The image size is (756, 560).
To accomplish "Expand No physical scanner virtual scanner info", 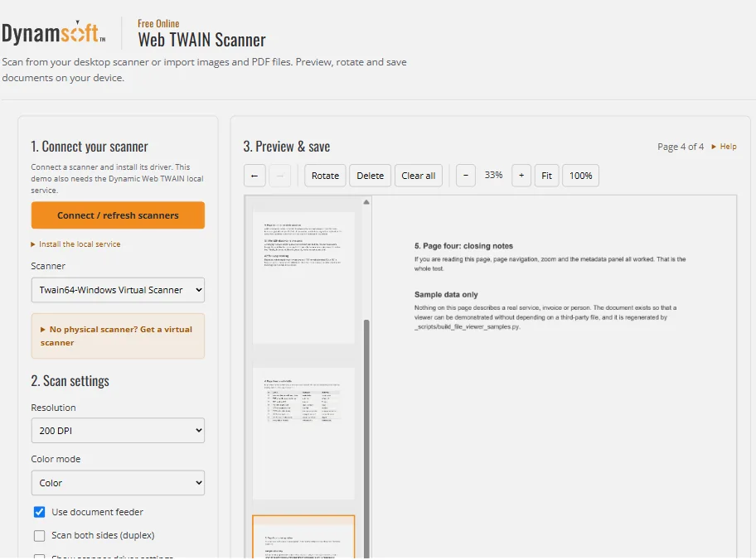I will click(118, 336).
